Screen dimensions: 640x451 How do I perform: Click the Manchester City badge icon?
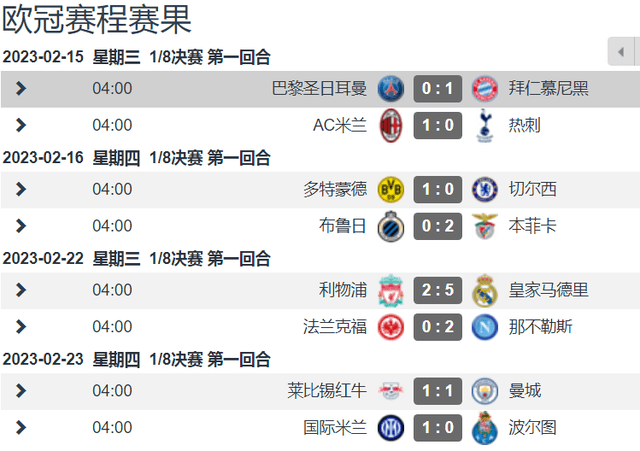click(484, 391)
